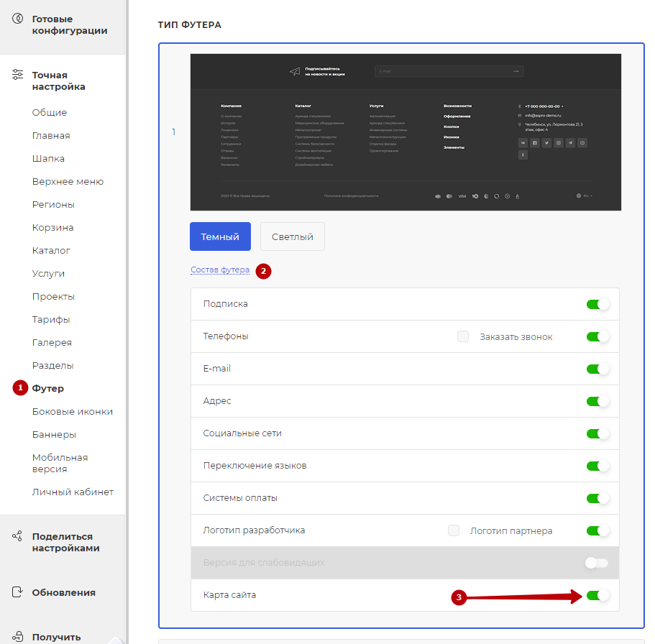This screenshot has width=655, height=644.
Task: Select Услуги in the sidebar
Action: tap(48, 274)
